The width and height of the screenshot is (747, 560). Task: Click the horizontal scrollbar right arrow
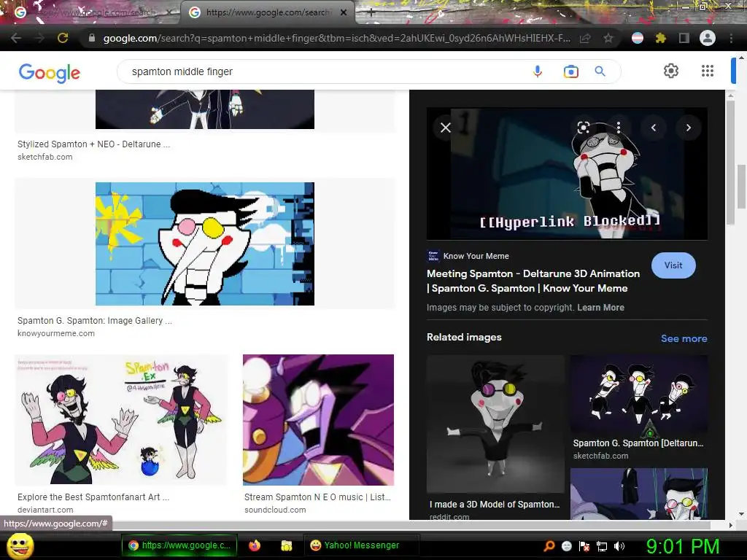731,525
